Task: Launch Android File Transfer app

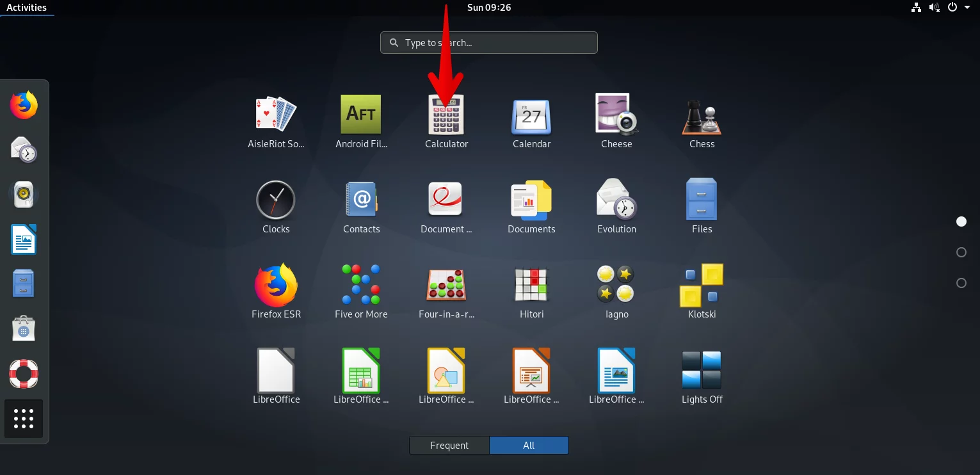Action: tap(361, 115)
